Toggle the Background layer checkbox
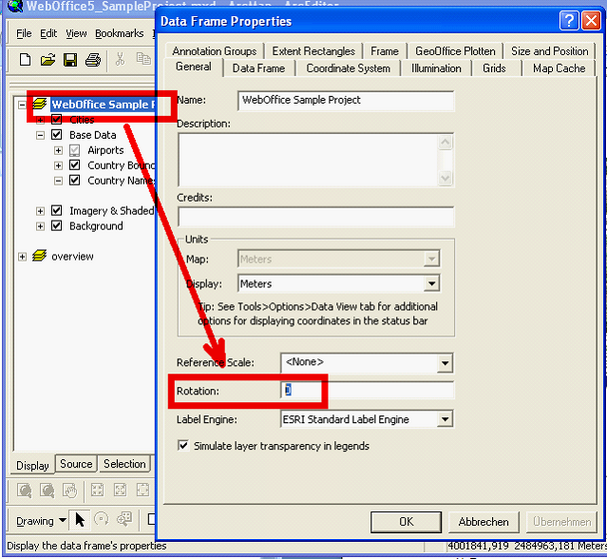 coord(57,226)
